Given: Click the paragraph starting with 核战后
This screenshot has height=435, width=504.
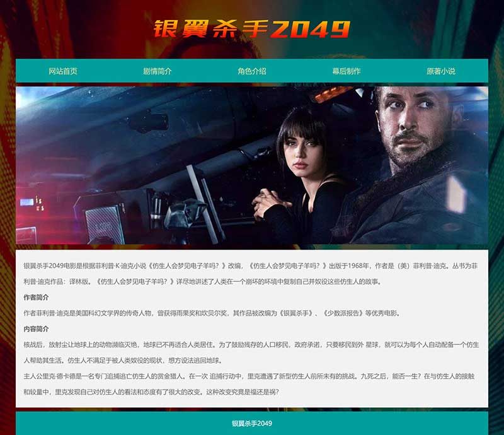Looking at the screenshot, I should coord(251,352).
